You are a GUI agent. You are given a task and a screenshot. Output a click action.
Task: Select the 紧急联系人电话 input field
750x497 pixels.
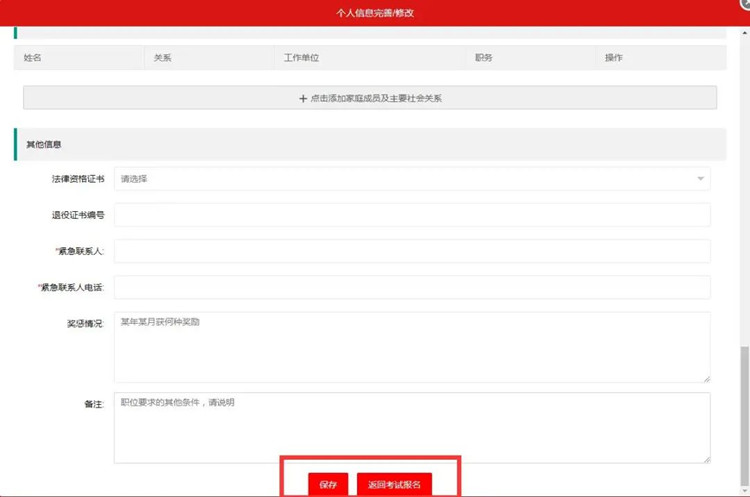[411, 287]
